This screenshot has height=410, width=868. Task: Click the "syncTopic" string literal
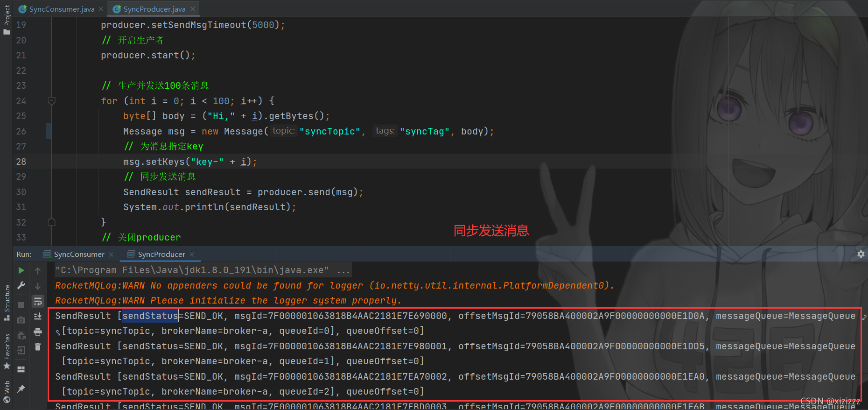[x=330, y=131]
